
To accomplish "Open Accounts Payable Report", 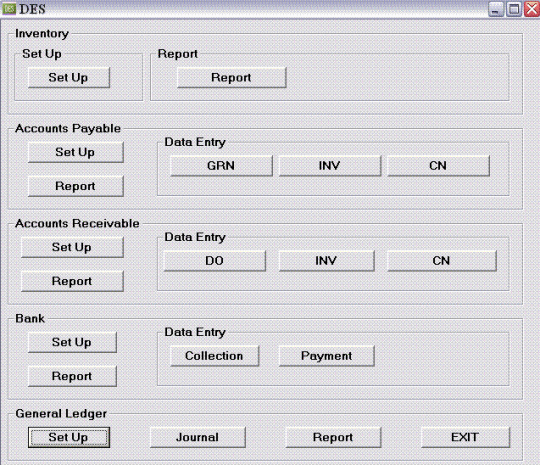I will coord(75,186).
